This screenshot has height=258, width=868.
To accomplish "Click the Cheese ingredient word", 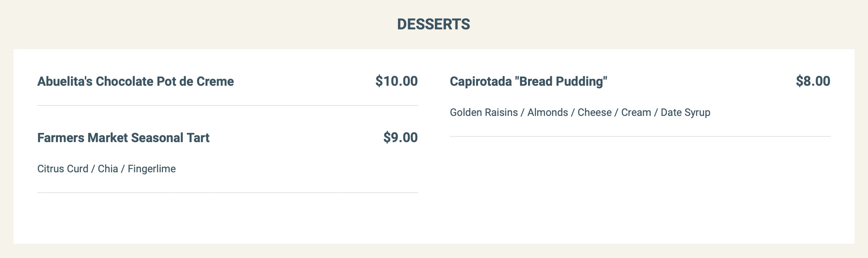I will [x=594, y=112].
